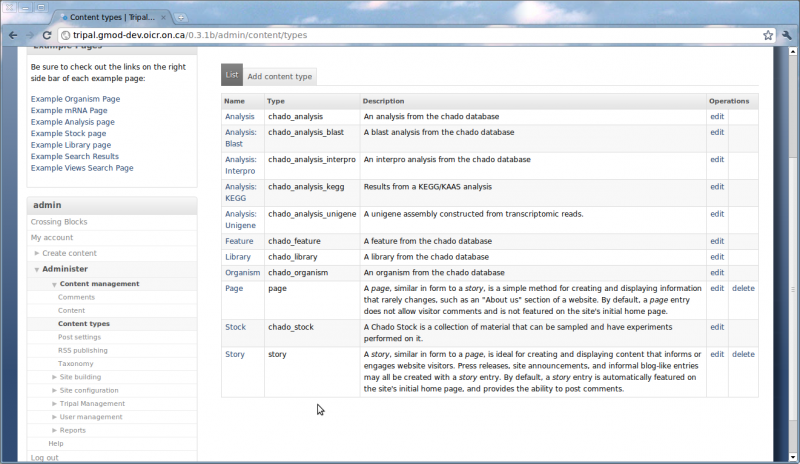The width and height of the screenshot is (800, 464).
Task: Open Taxonomy menu item
Action: point(76,363)
